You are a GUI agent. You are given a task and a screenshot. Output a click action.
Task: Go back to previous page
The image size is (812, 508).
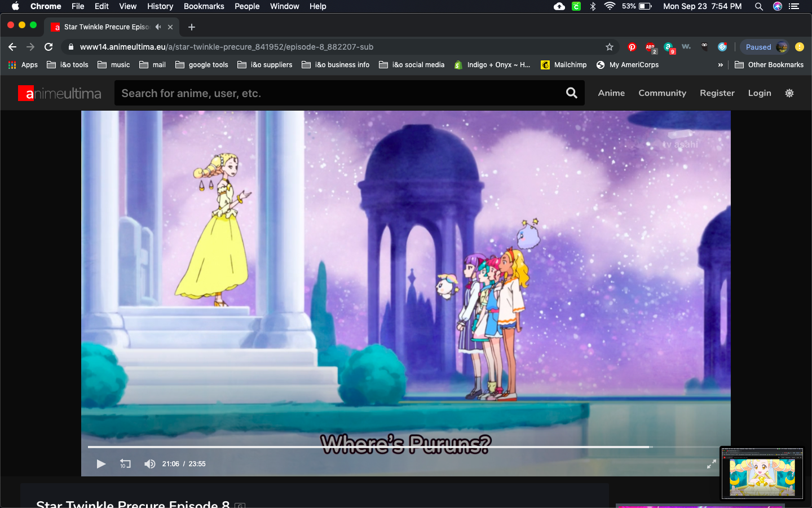tap(12, 47)
